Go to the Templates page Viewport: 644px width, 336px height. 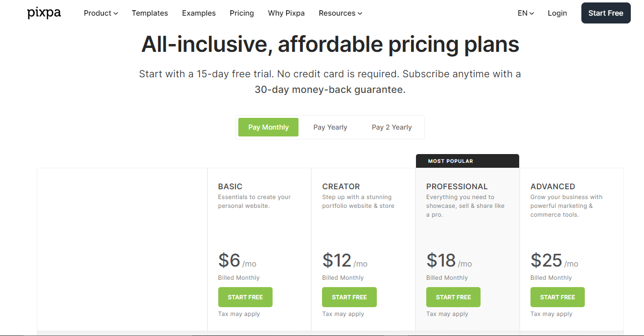pos(150,13)
